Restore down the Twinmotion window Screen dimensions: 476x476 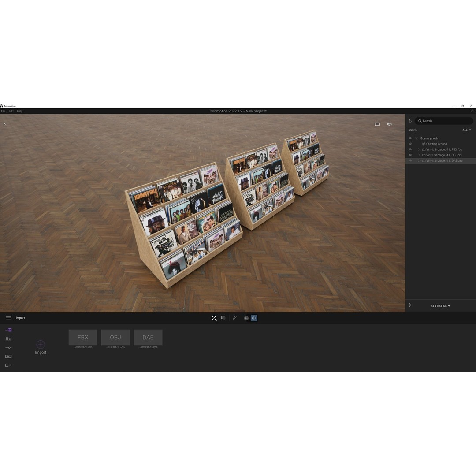463,106
